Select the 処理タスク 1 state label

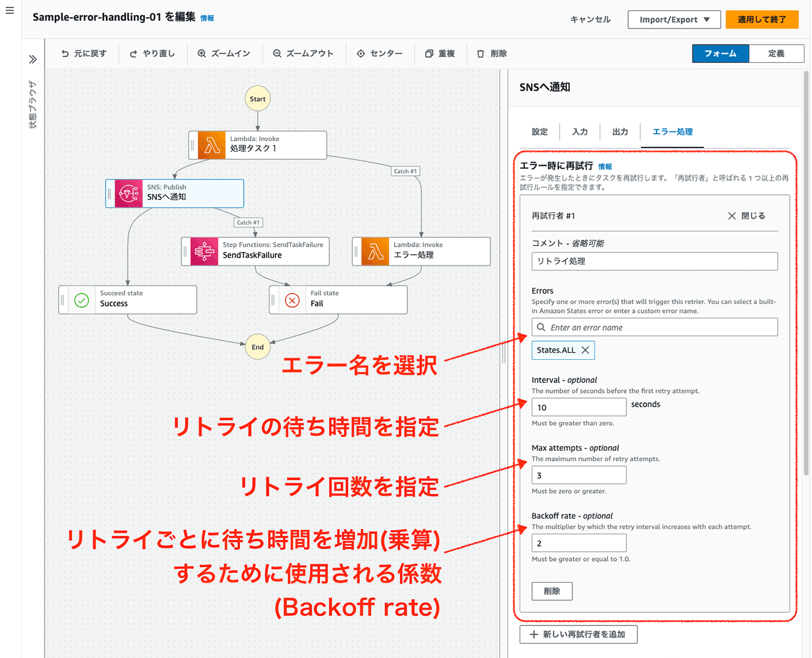(x=253, y=149)
